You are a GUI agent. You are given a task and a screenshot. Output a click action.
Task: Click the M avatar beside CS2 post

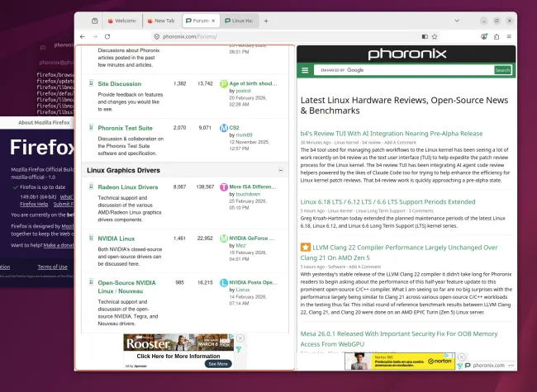tap(224, 128)
